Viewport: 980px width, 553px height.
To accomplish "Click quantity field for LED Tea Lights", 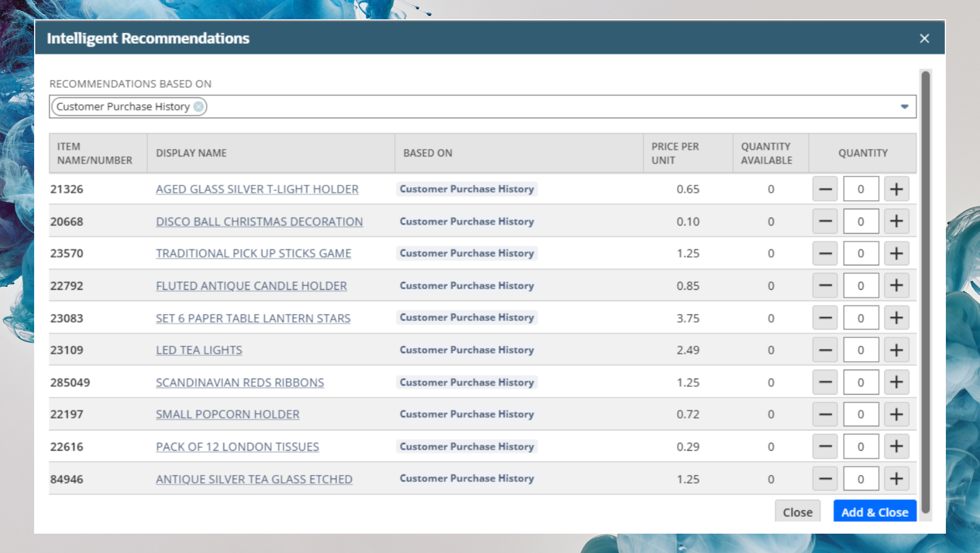I will [x=861, y=350].
